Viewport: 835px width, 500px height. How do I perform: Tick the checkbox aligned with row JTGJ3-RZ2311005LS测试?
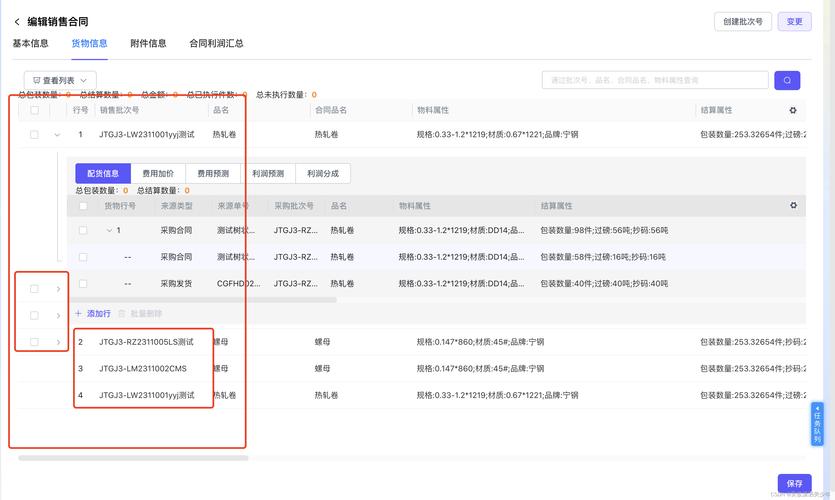click(x=35, y=342)
